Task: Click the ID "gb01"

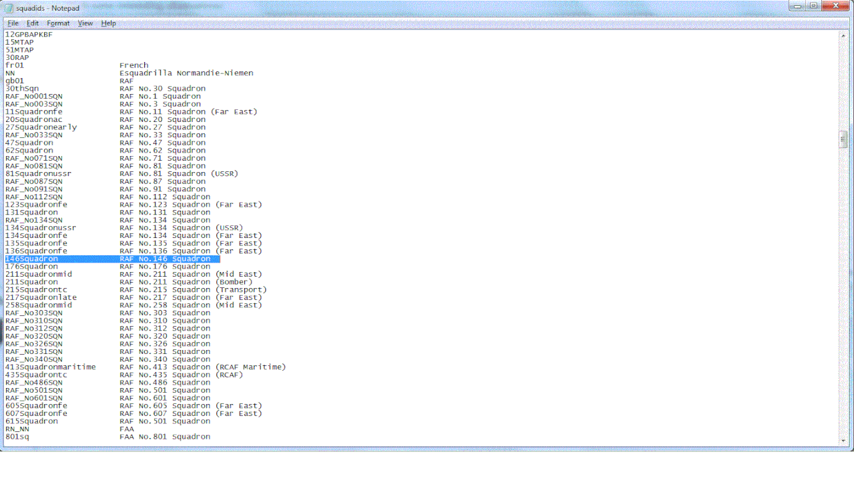Action: click(x=15, y=81)
